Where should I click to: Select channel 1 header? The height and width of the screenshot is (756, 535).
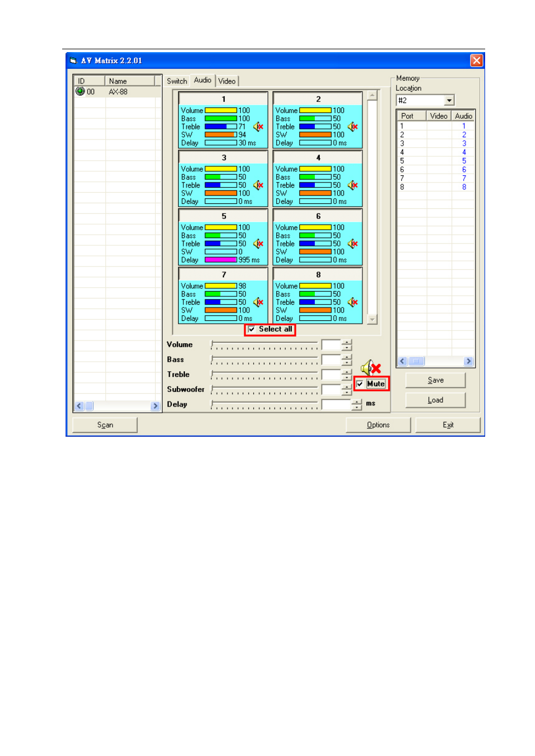pos(224,99)
